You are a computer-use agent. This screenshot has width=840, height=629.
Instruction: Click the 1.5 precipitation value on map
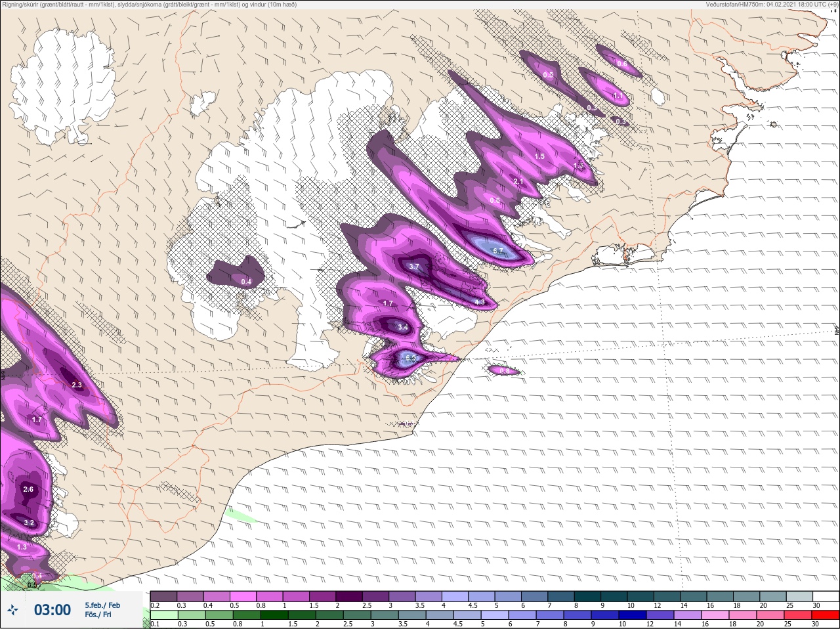coord(539,156)
